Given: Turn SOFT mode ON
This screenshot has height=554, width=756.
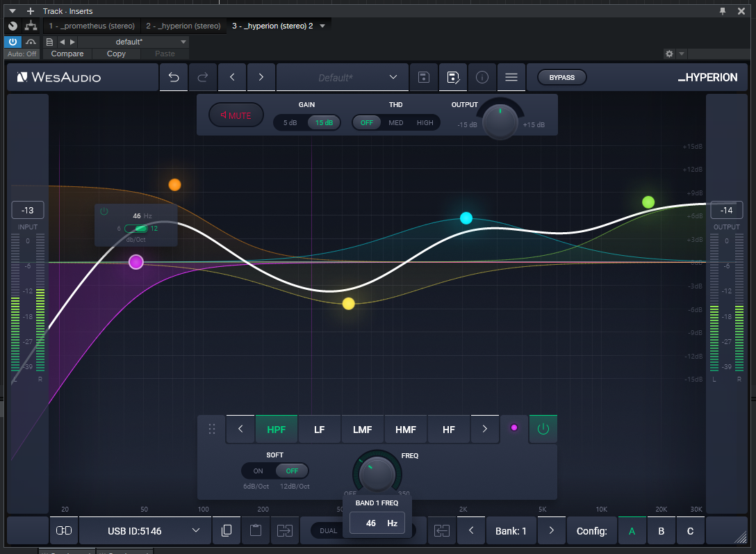Looking at the screenshot, I should [x=257, y=471].
